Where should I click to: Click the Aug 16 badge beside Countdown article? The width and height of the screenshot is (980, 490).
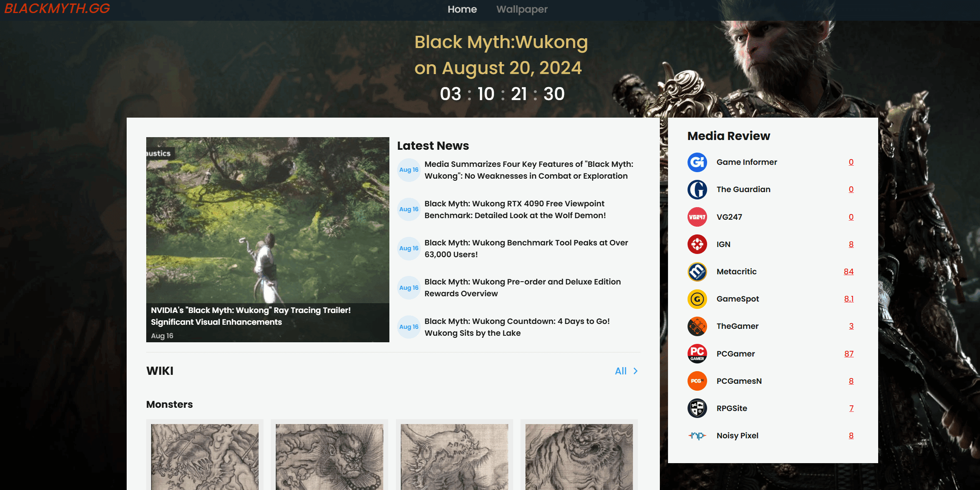(x=409, y=327)
